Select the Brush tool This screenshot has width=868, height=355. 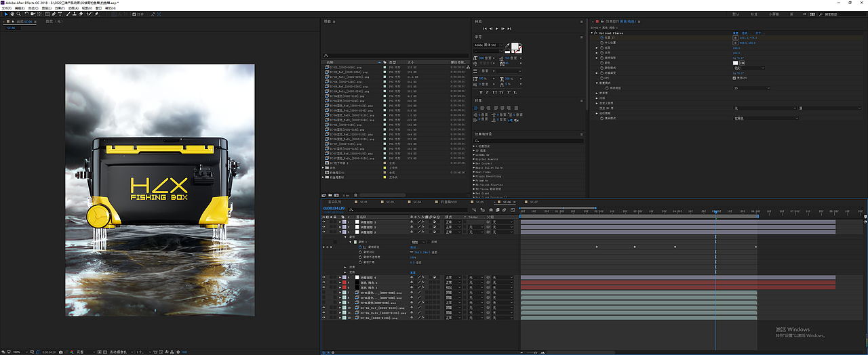pyautogui.click(x=68, y=14)
